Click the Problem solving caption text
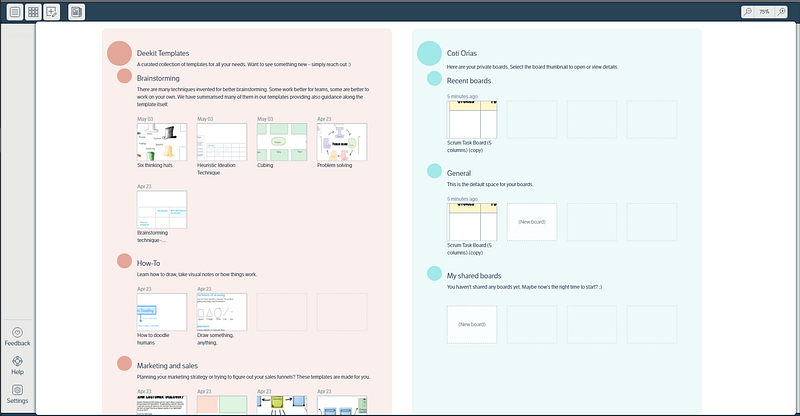Viewport: 800px width, 416px height. pos(335,165)
